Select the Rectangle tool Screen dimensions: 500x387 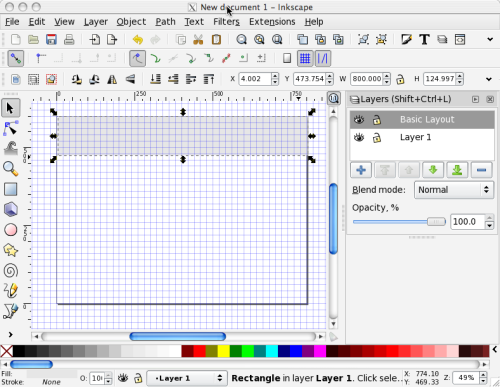click(x=10, y=189)
